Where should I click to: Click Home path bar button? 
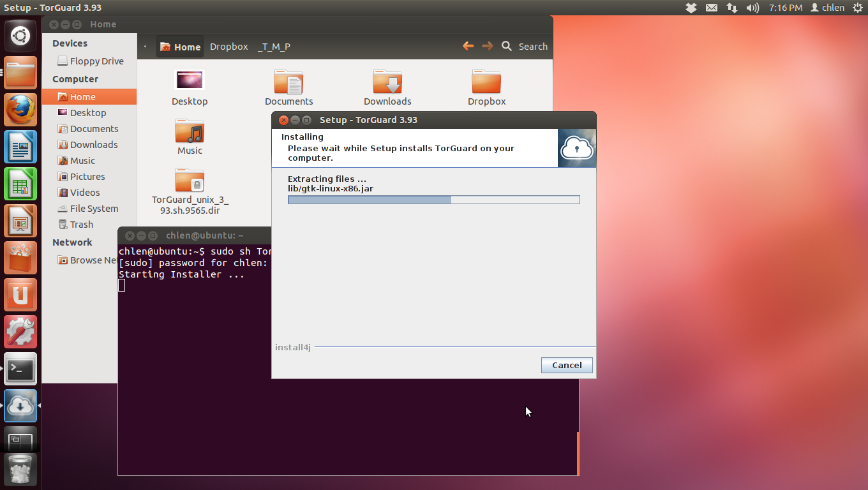point(180,47)
